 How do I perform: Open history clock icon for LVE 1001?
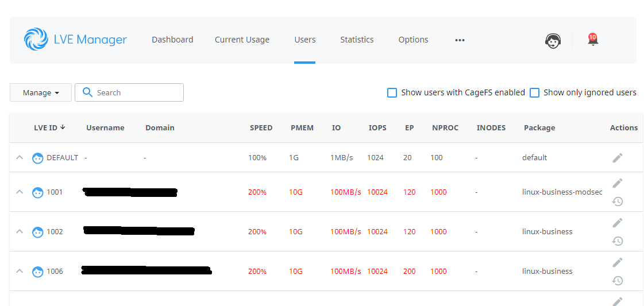(x=618, y=202)
